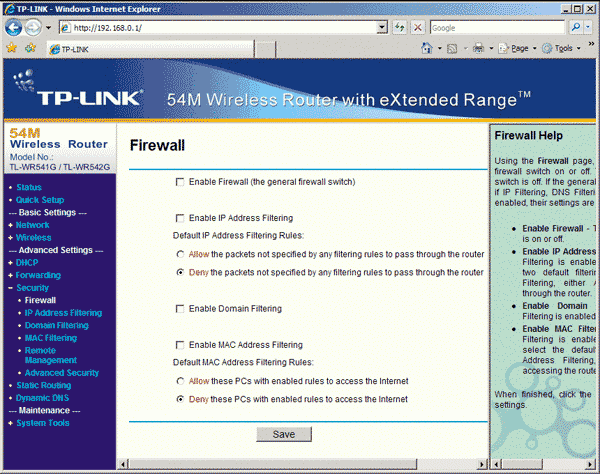Viewport: 600px width, 474px height.
Task: Click the Save button
Action: 284,434
